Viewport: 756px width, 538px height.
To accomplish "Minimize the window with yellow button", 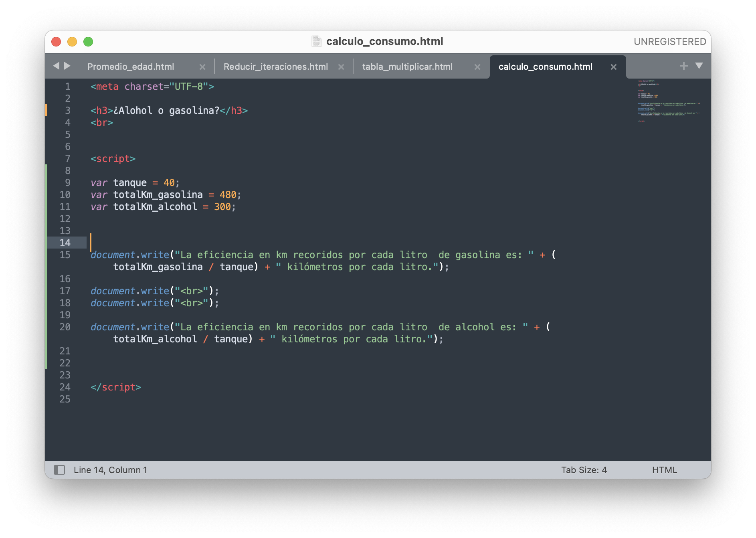I will [x=72, y=42].
